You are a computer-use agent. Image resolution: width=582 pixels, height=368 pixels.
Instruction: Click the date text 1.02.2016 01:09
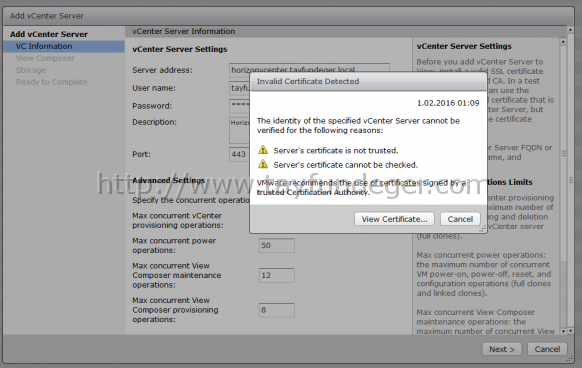click(448, 103)
